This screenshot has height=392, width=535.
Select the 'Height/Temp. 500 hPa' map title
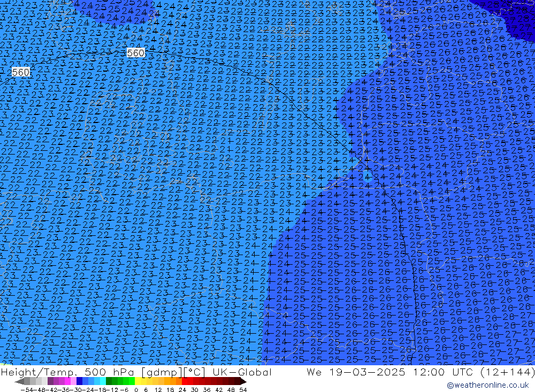click(68, 372)
